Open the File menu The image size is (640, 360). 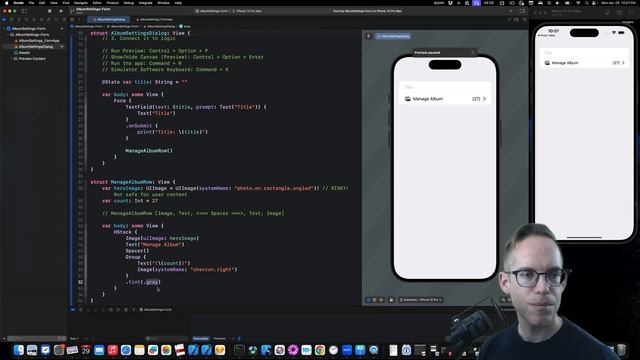(x=31, y=3)
